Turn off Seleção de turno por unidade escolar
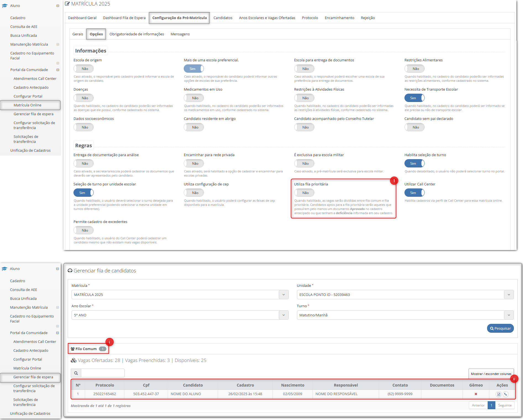The width and height of the screenshot is (523, 420). click(x=83, y=193)
